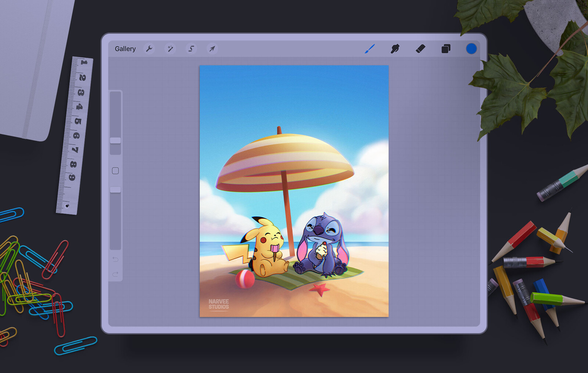Tap the square modify button on sidebar
The width and height of the screenshot is (588, 373).
pos(115,171)
